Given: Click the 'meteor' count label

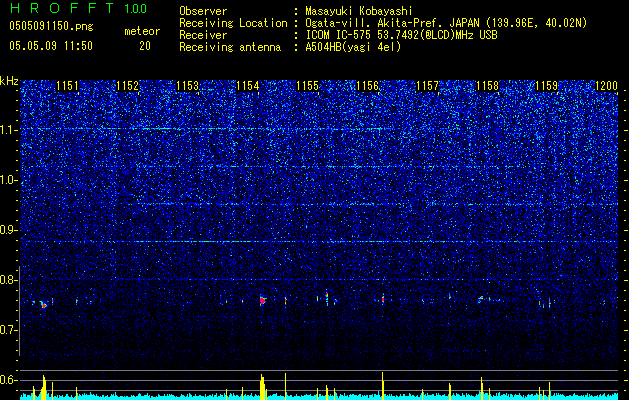Looking at the screenshot, I should click(x=142, y=31).
